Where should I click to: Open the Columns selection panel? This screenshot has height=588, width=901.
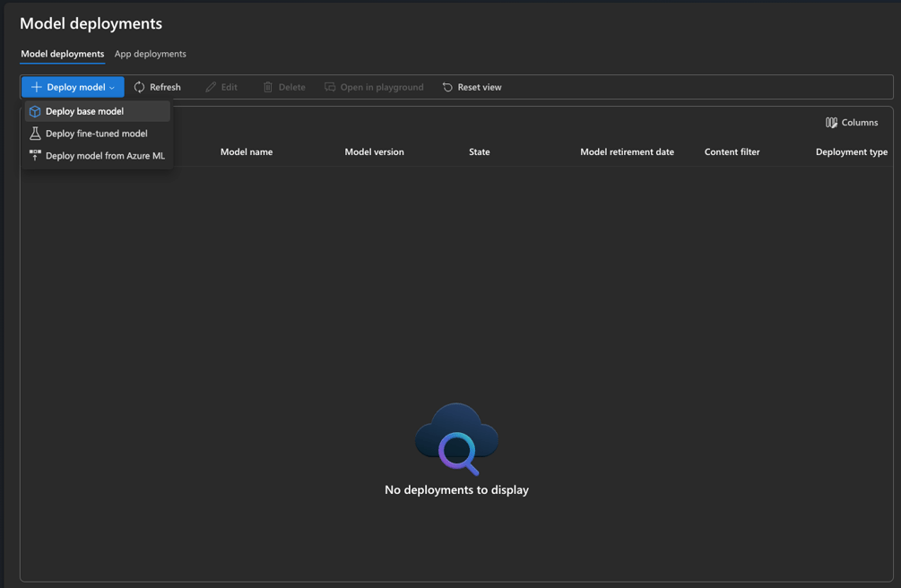tap(851, 122)
